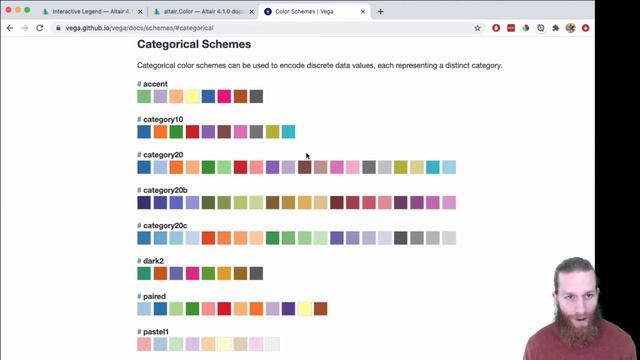The image size is (640, 360).
Task: Click the browser forward arrow
Action: coord(25,28)
